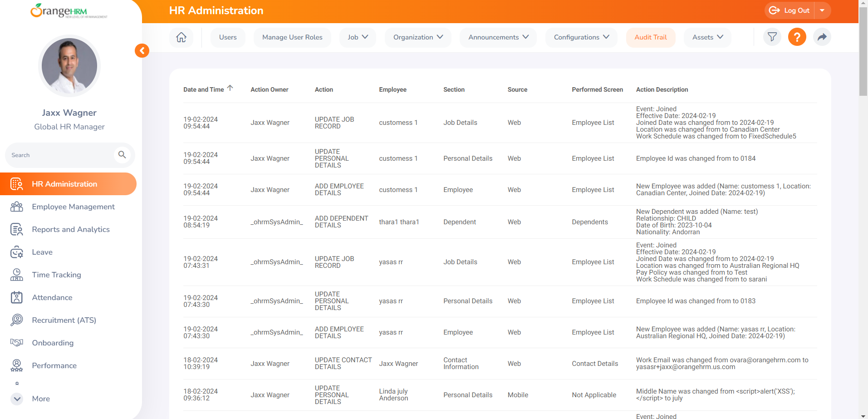Click the Log Out arrow icon
Screen dimensions: 868x419
tap(774, 10)
